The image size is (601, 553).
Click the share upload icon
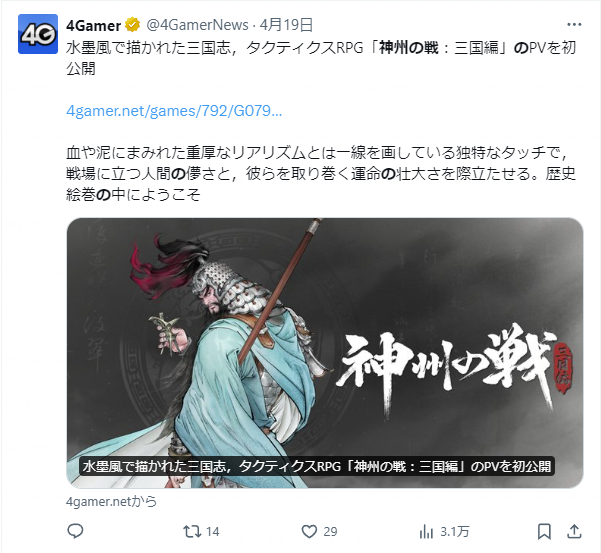click(x=574, y=531)
